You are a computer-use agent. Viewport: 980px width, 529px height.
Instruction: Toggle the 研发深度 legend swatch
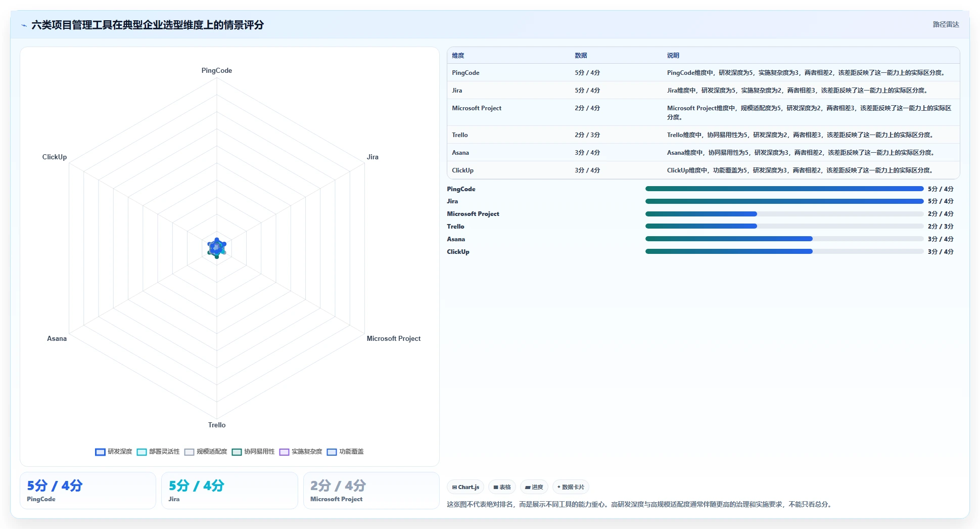[x=100, y=452]
